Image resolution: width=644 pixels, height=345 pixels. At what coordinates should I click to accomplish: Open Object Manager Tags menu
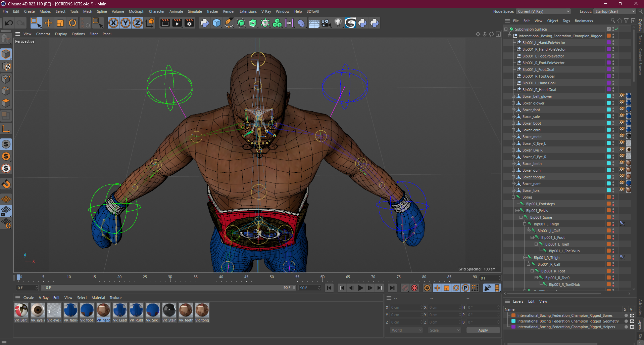click(566, 21)
